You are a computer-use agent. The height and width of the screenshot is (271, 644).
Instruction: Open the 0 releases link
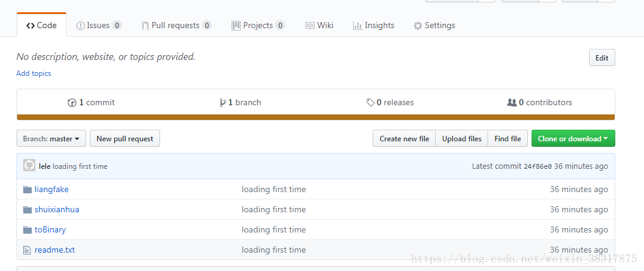pyautogui.click(x=390, y=102)
